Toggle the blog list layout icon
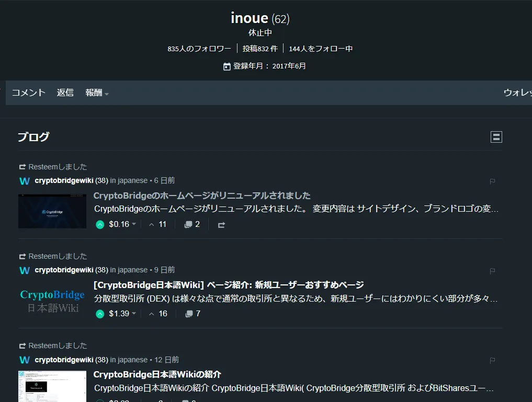Image resolution: width=532 pixels, height=402 pixels. (496, 137)
